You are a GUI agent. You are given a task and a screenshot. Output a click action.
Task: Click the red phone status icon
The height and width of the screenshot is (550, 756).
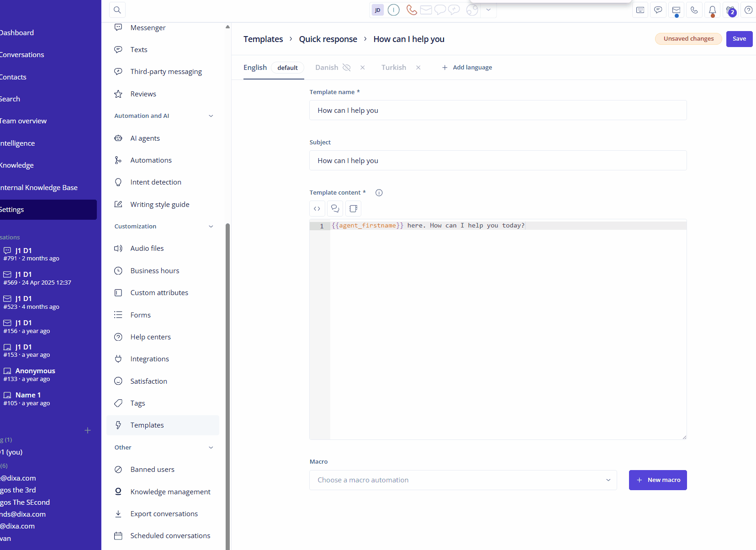click(x=412, y=10)
